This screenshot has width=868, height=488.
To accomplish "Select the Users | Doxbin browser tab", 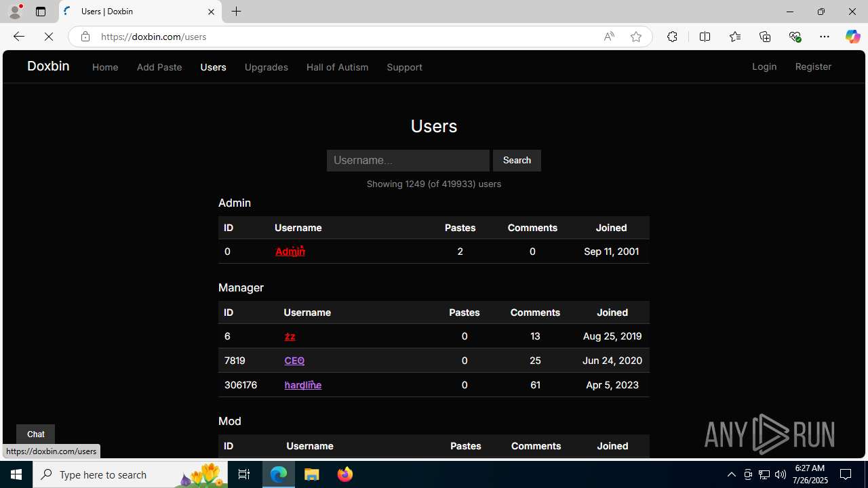I will point(140,12).
